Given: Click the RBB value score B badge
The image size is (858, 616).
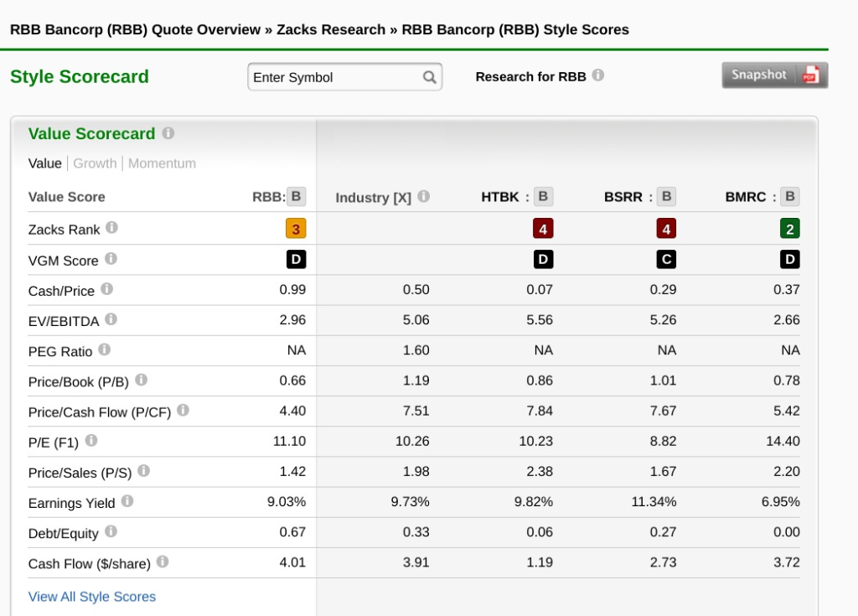Looking at the screenshot, I should pos(296,196).
